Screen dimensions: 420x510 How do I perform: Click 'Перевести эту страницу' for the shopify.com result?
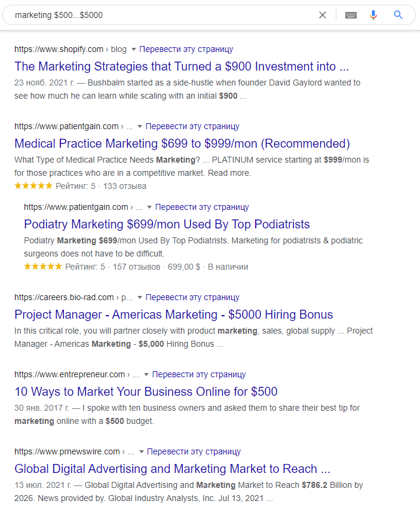[x=186, y=49]
